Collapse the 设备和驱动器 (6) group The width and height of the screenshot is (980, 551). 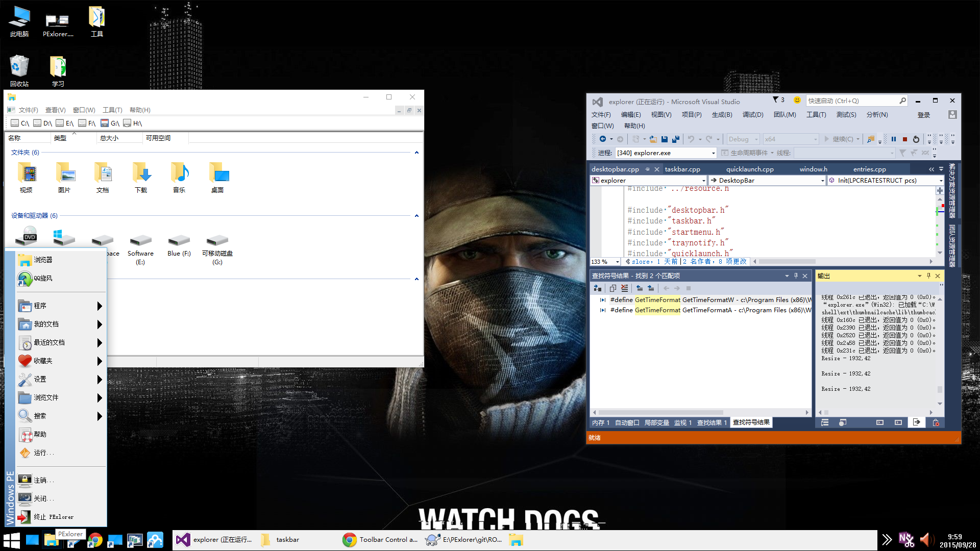click(x=416, y=216)
